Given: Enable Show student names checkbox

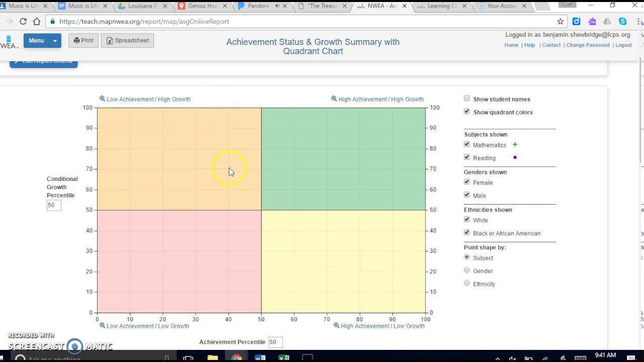Looking at the screenshot, I should tap(467, 99).
